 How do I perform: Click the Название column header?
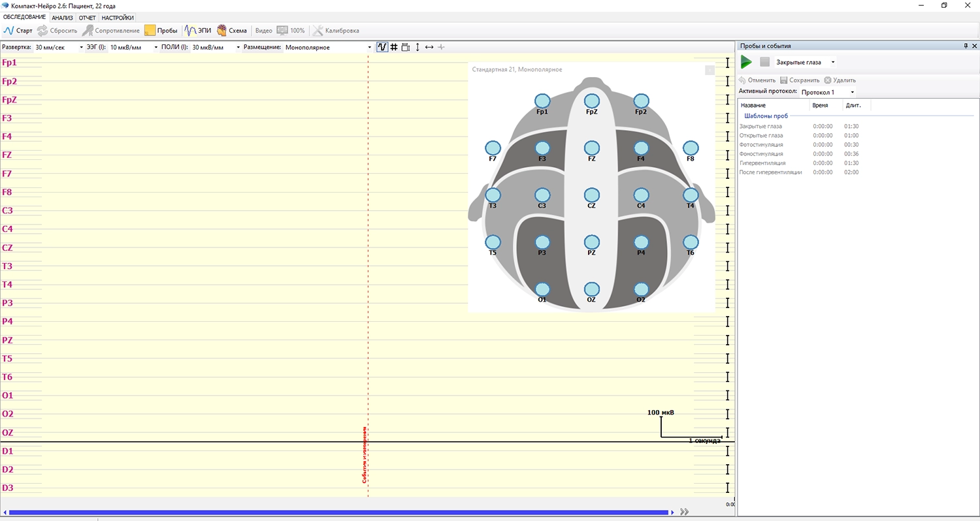tap(753, 105)
